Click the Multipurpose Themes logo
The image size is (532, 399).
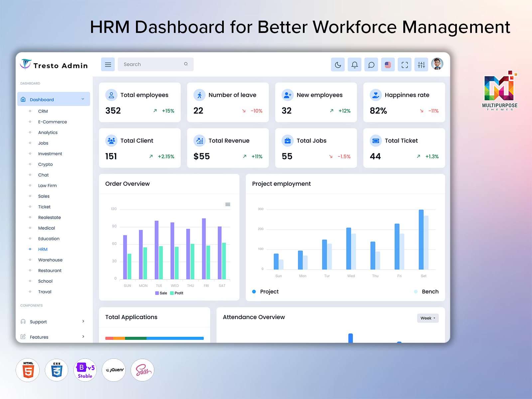[500, 91]
